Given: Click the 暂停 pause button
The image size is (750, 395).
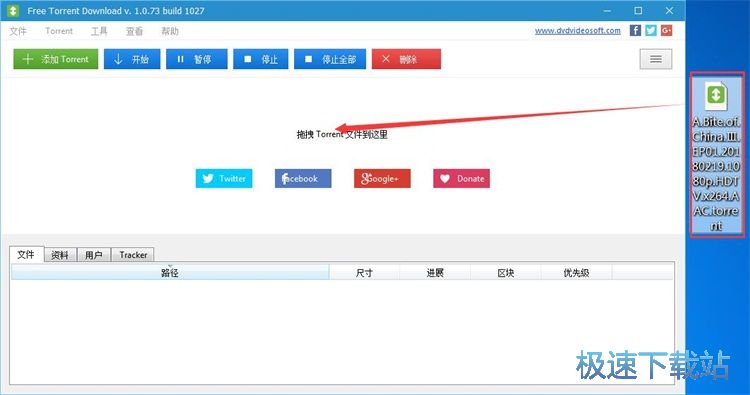Looking at the screenshot, I should point(197,59).
